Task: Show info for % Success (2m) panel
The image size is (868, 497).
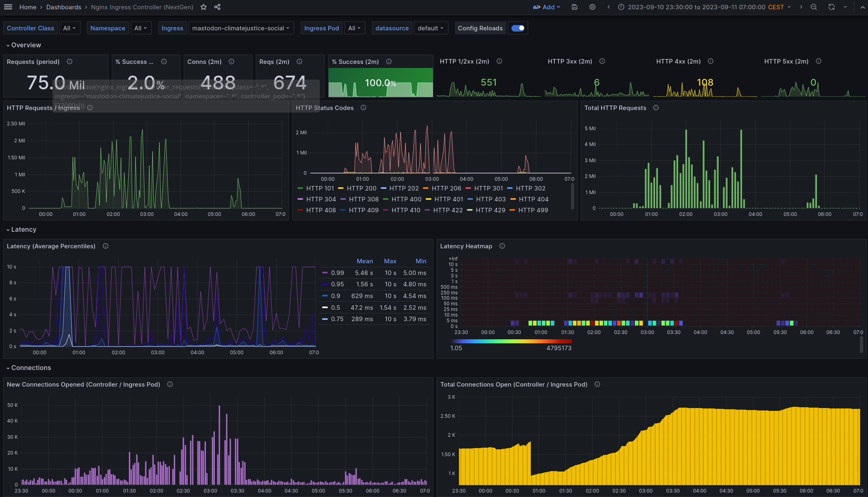Action: pyautogui.click(x=389, y=61)
